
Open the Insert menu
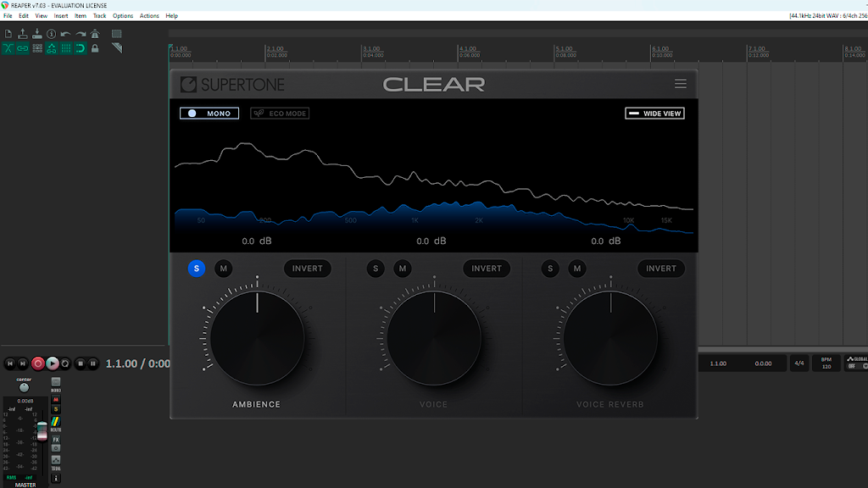click(61, 16)
